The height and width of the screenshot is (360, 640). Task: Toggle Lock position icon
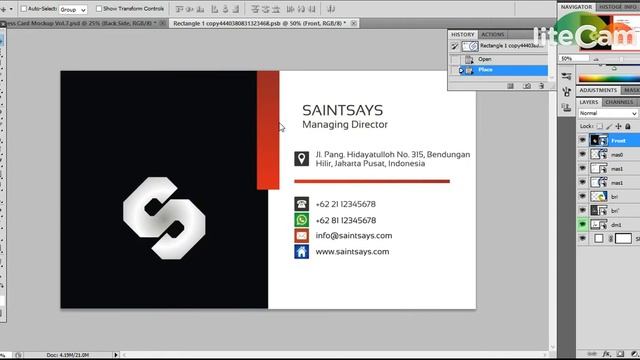[618, 127]
